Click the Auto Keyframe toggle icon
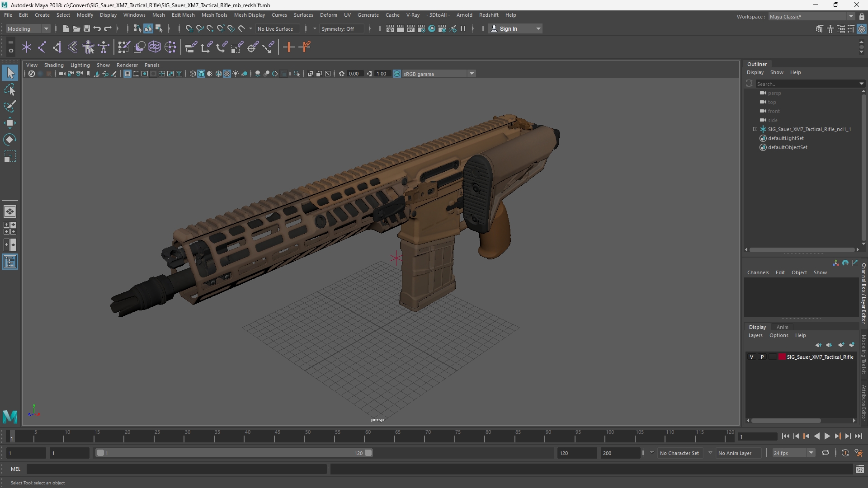The width and height of the screenshot is (868, 488). click(845, 453)
